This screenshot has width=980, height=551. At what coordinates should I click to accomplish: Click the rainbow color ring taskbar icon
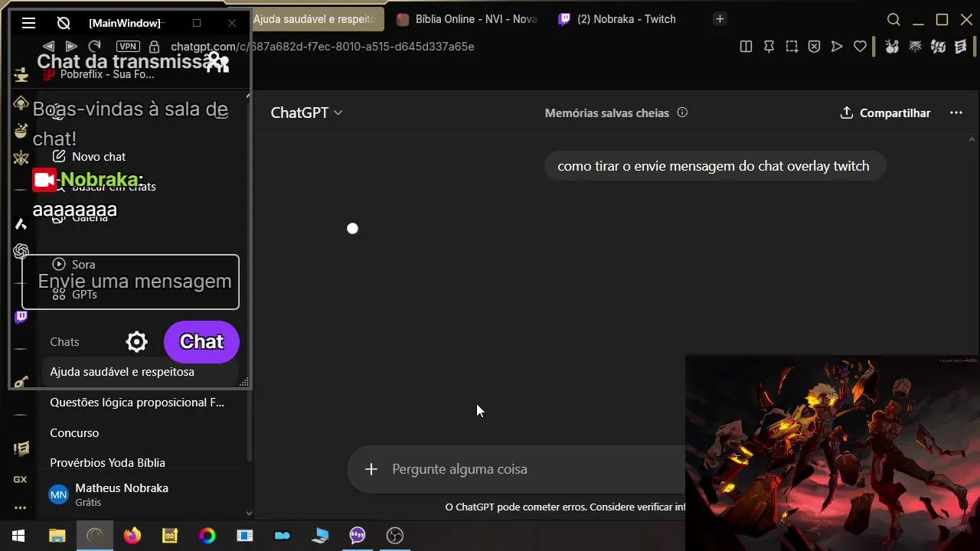[x=207, y=536]
